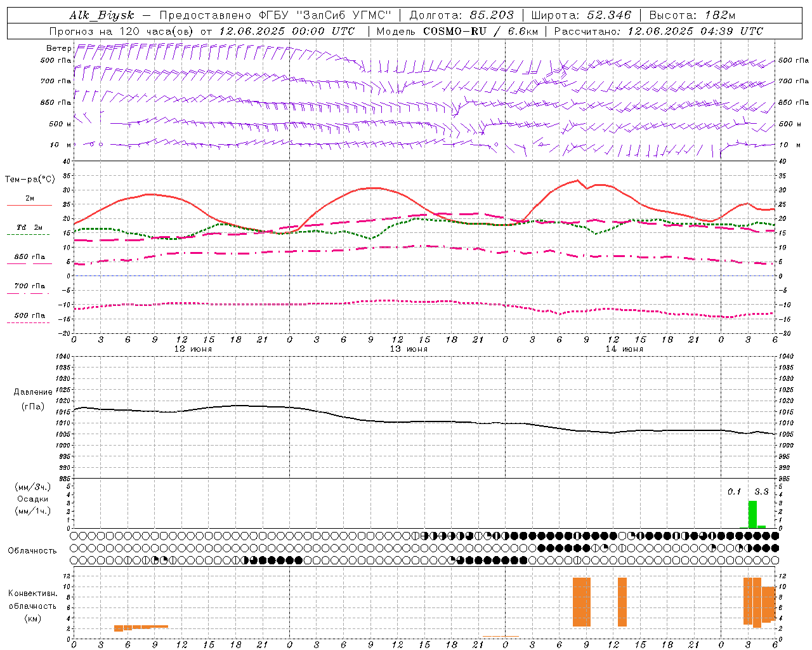
Task: Click the '14 июня' date label
Action: tap(624, 349)
